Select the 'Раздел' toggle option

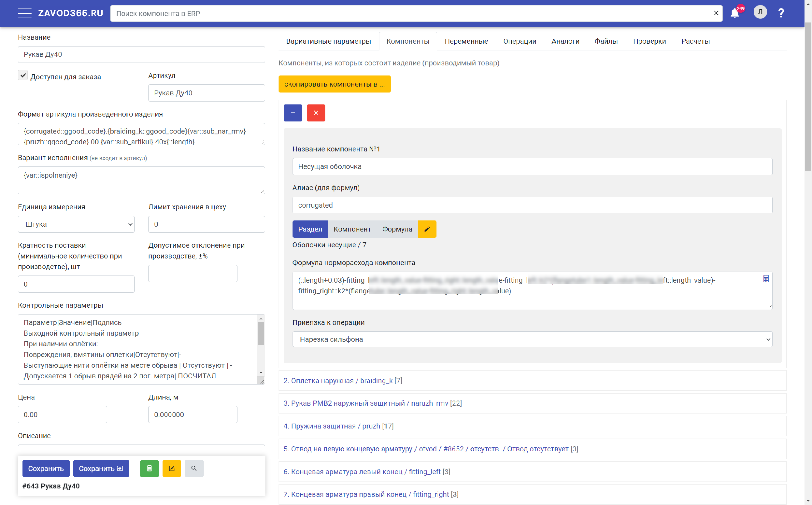(x=310, y=229)
